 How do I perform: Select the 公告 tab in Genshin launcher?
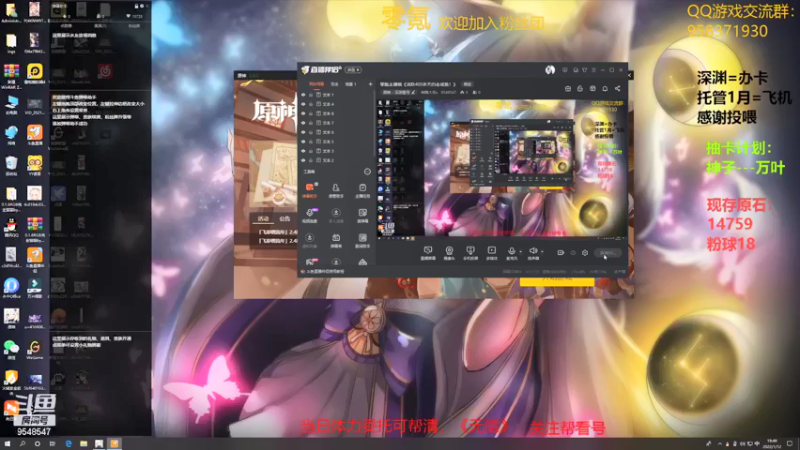[x=285, y=218]
